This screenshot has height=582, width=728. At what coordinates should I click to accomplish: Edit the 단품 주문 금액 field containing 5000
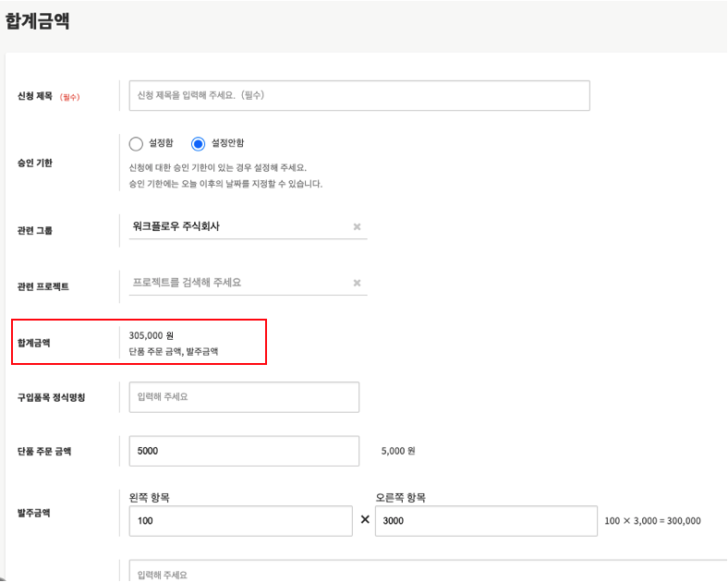[x=244, y=451]
